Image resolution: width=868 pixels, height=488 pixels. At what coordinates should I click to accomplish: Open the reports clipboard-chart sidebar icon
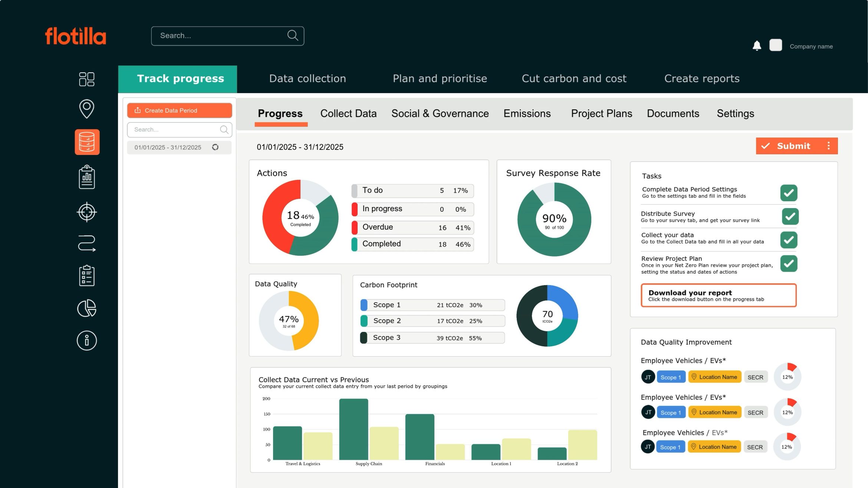click(86, 177)
